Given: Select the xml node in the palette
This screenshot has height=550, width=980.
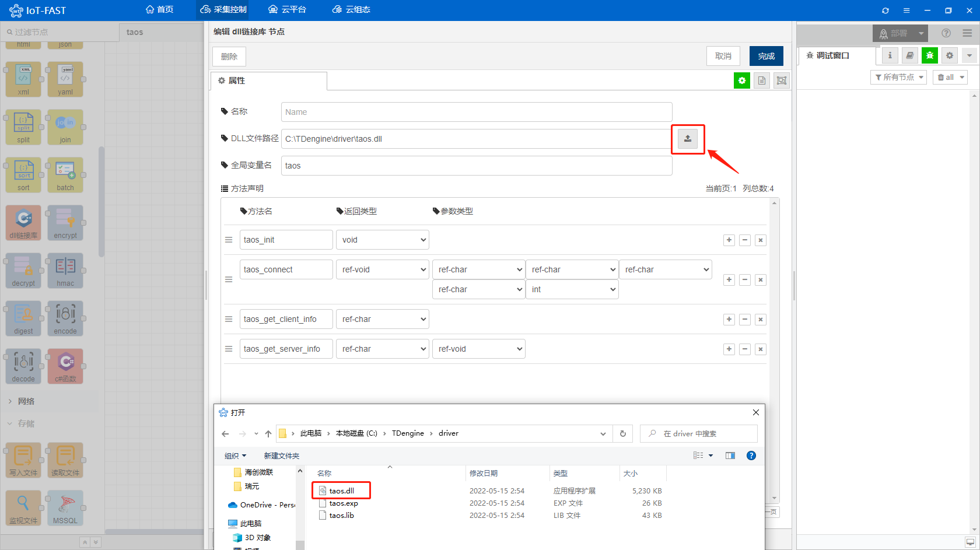Looking at the screenshot, I should click(x=23, y=79).
